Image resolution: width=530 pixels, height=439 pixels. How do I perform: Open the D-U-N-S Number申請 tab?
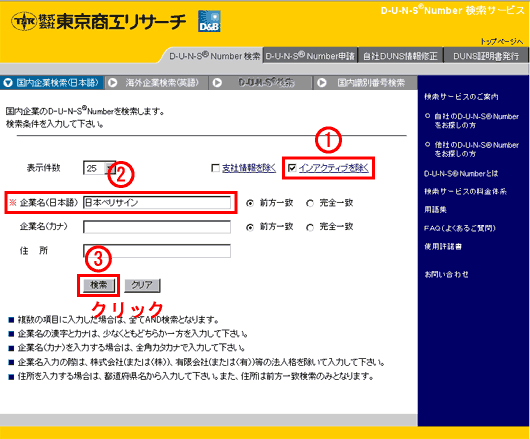point(310,56)
